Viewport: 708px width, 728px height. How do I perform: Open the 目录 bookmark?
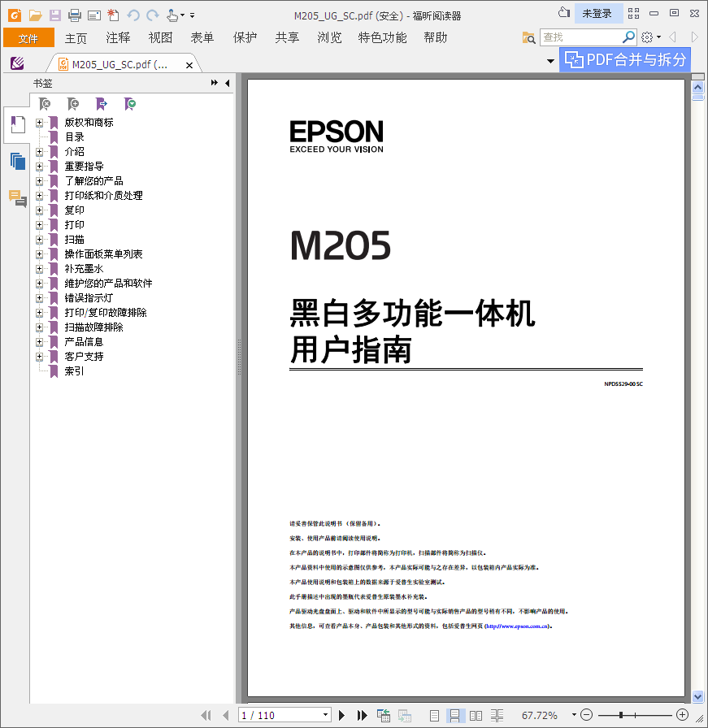coord(74,137)
